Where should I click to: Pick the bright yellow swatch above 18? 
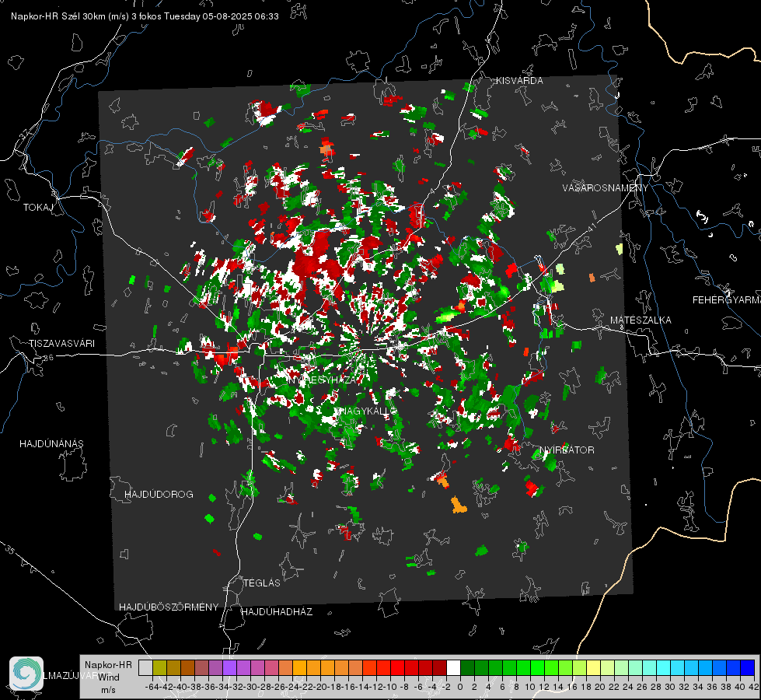pos(593,667)
